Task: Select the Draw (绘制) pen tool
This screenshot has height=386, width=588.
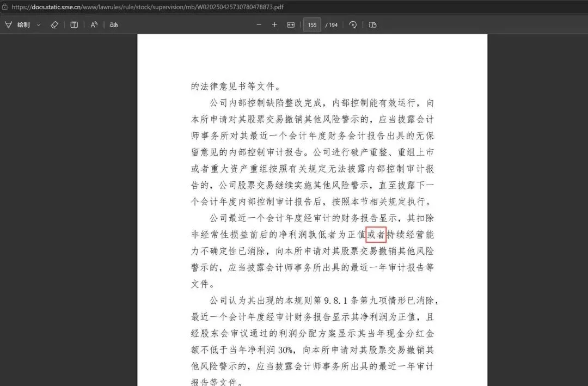Action: (17, 24)
